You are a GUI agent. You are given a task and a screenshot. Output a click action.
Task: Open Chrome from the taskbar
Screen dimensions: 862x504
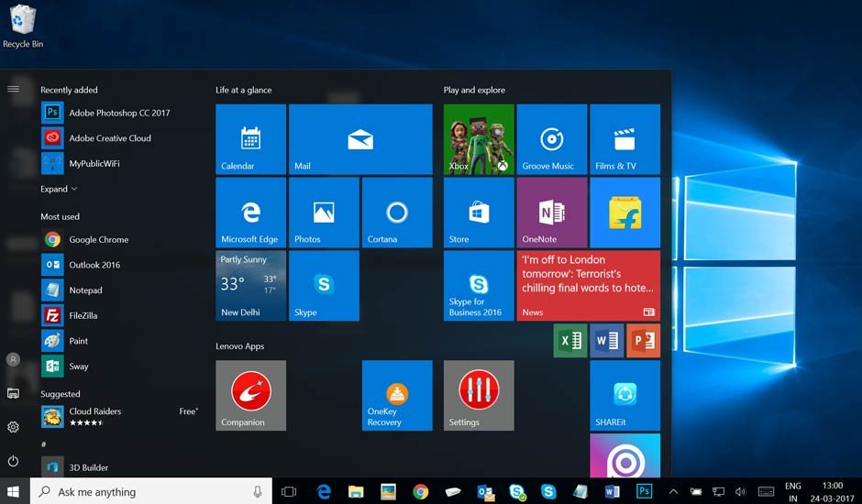click(421, 491)
